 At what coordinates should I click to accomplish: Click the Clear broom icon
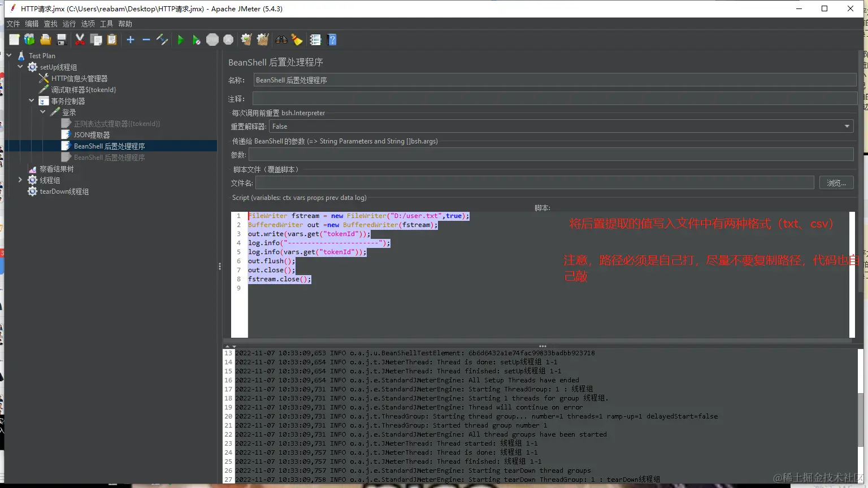point(246,40)
